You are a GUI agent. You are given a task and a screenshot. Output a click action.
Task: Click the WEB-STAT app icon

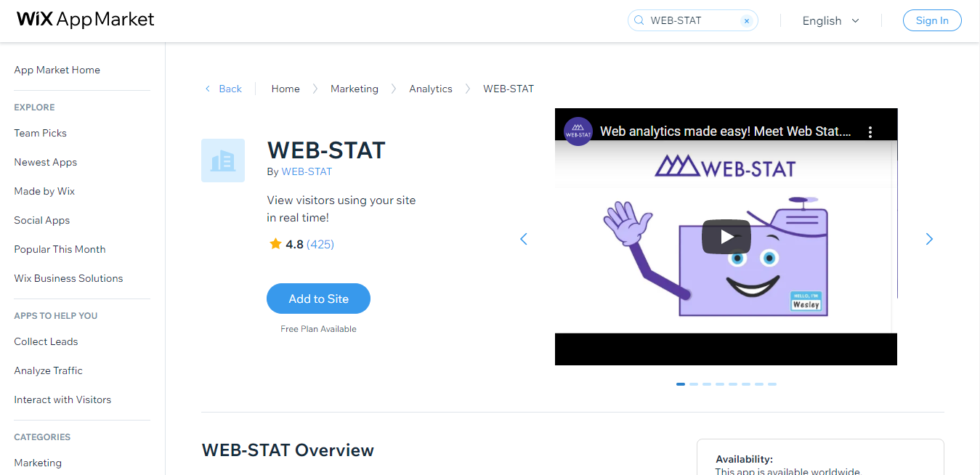pyautogui.click(x=223, y=161)
